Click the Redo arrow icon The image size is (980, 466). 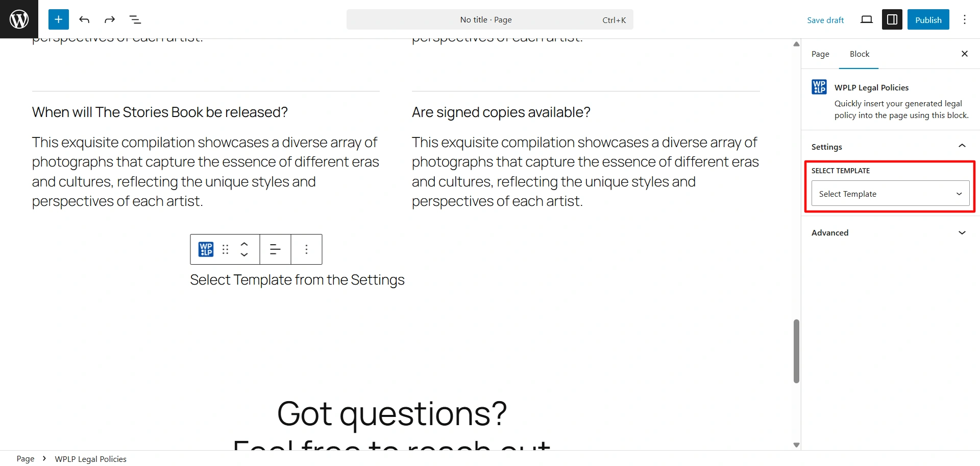(x=109, y=19)
